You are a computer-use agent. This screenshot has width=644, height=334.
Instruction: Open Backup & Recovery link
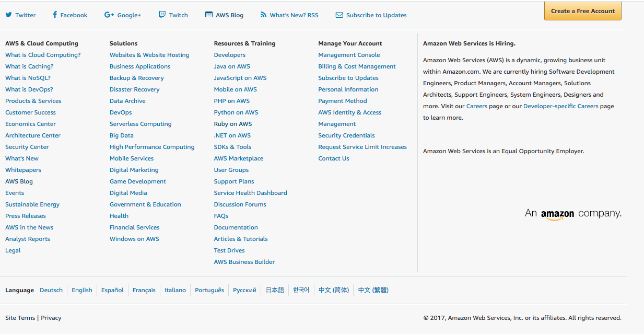click(137, 78)
